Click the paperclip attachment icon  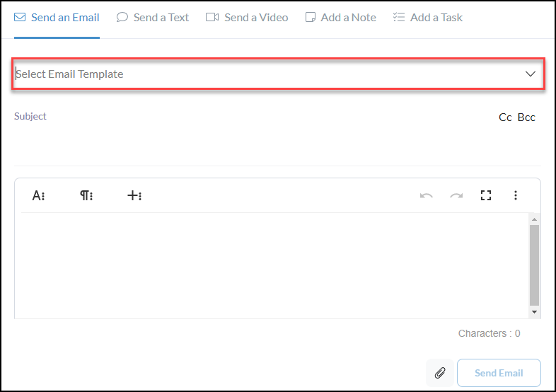(x=439, y=373)
